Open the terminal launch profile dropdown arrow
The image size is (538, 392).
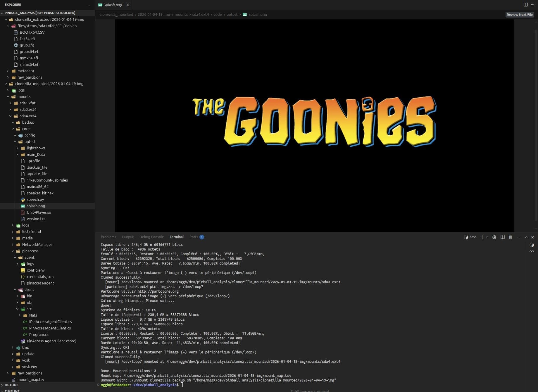[487, 237]
